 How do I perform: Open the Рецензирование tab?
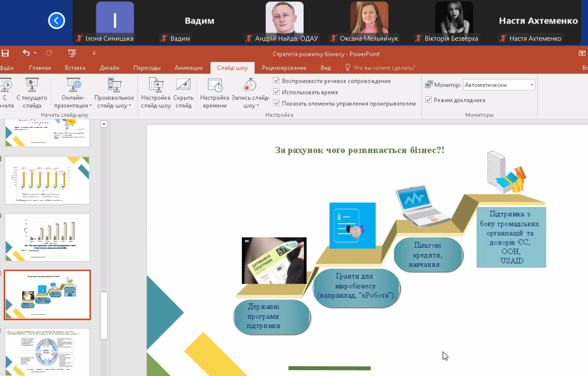pos(284,68)
